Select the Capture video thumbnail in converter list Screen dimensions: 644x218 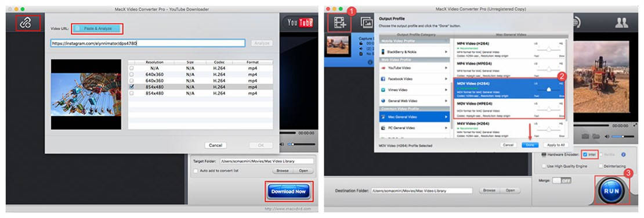(x=338, y=45)
